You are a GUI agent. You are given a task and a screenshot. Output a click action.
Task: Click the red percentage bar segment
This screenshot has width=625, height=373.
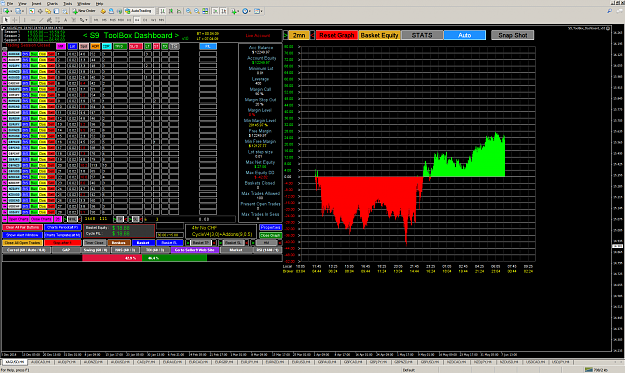pyautogui.click(x=112, y=258)
